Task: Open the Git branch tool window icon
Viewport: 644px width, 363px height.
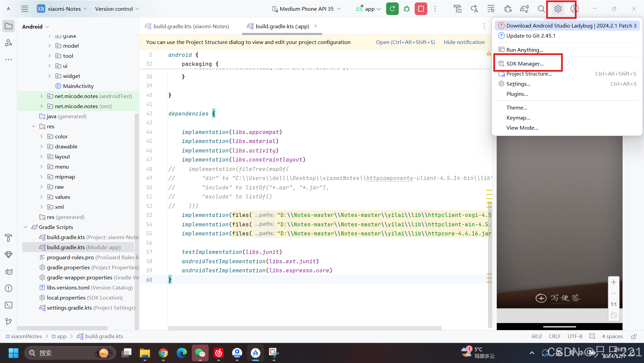Action: pyautogui.click(x=9, y=322)
